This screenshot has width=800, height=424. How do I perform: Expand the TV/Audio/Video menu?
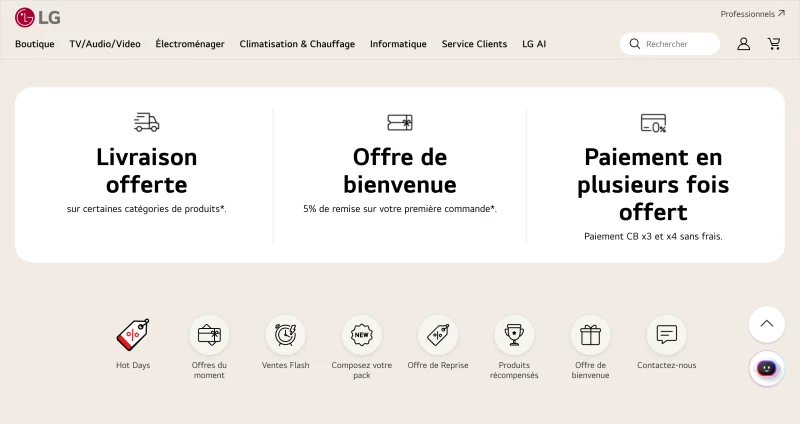click(105, 44)
